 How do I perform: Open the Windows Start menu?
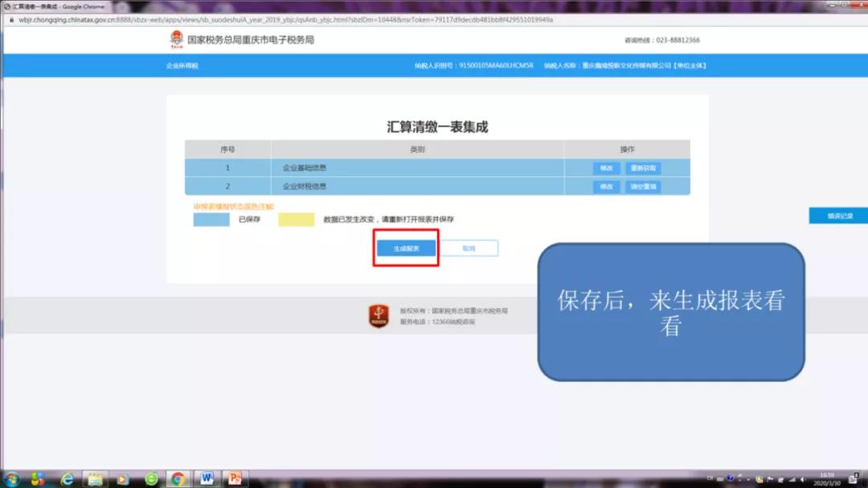(x=11, y=479)
